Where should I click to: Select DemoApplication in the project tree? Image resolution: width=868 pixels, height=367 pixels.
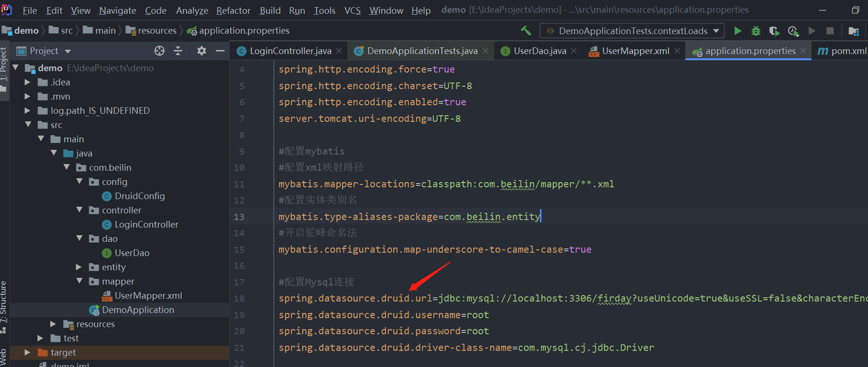tap(131, 310)
